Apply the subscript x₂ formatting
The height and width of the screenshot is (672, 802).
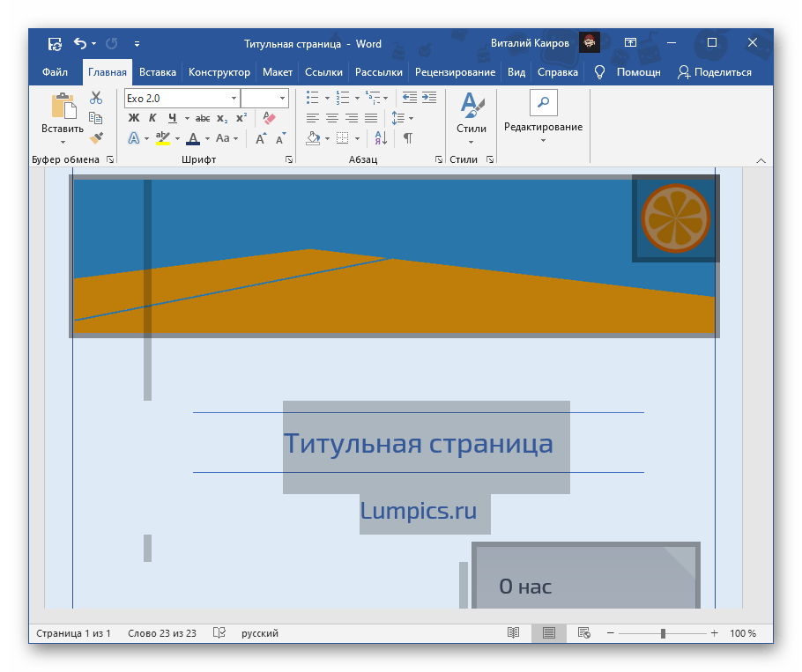(222, 118)
